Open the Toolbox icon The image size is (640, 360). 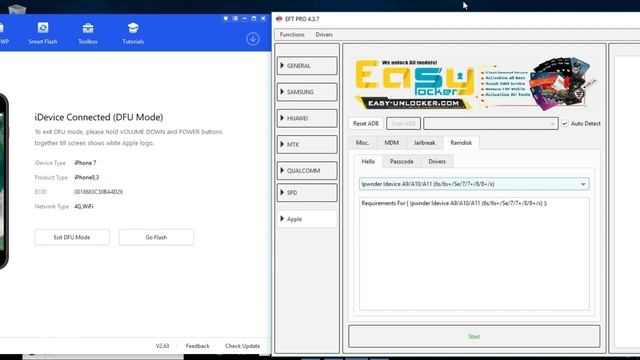[x=88, y=33]
